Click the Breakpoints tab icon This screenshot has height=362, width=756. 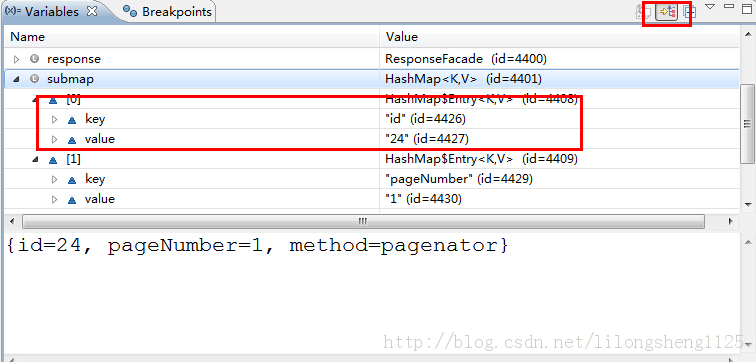(130, 12)
